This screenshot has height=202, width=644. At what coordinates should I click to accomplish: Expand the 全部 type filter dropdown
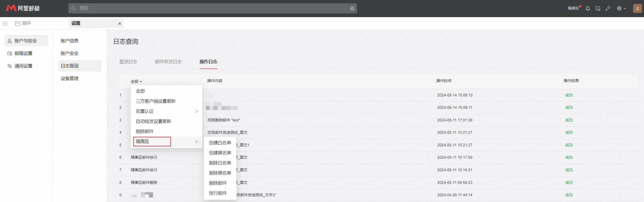136,81
